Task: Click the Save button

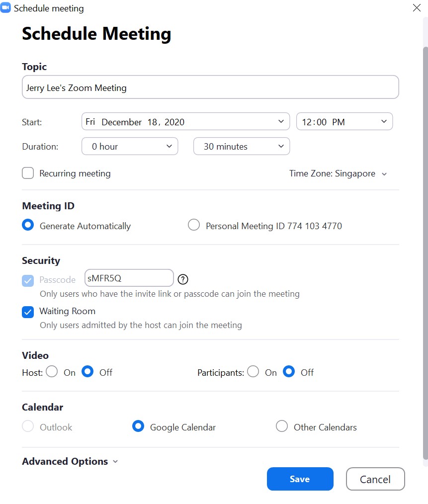Action: 300,479
